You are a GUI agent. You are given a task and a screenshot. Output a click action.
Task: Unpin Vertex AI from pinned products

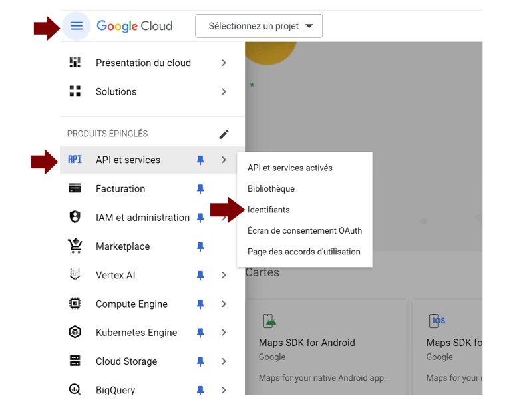pos(200,276)
